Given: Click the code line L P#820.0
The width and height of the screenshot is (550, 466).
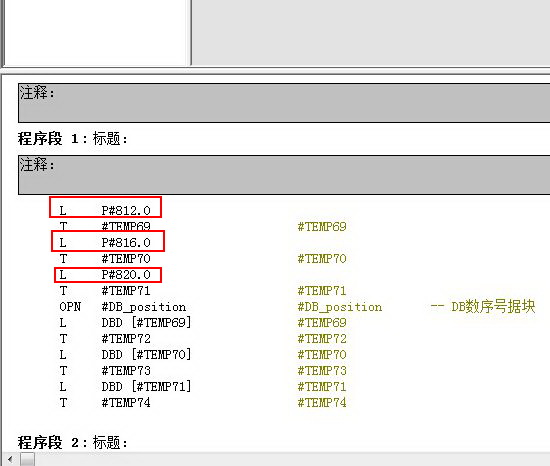Looking at the screenshot, I should [105, 275].
